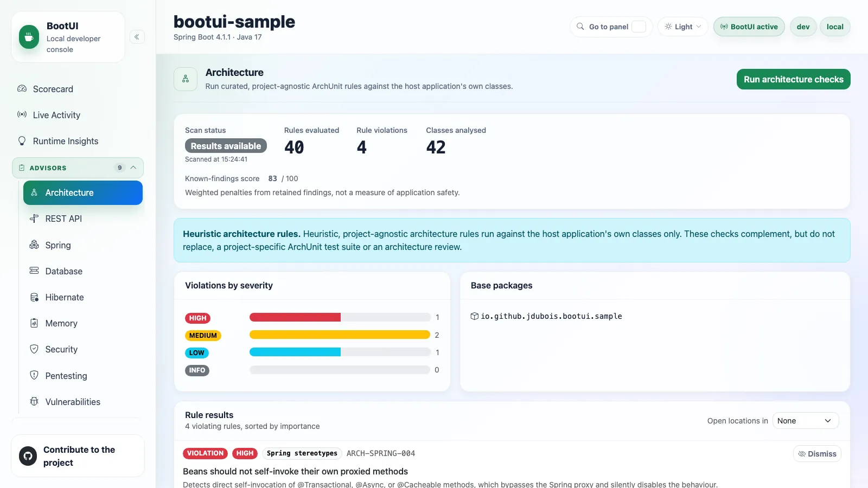Click the REST API signpost icon
This screenshot has width=868, height=488.
point(34,219)
